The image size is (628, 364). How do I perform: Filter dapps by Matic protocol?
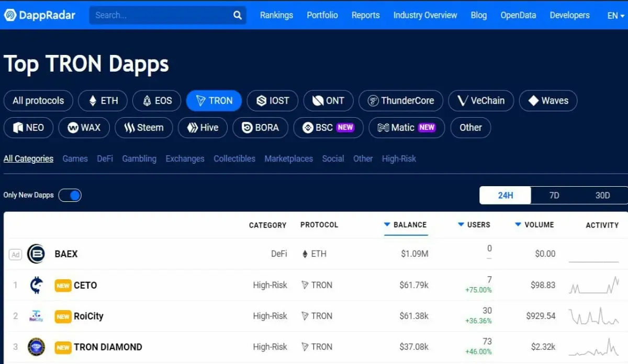pos(407,127)
